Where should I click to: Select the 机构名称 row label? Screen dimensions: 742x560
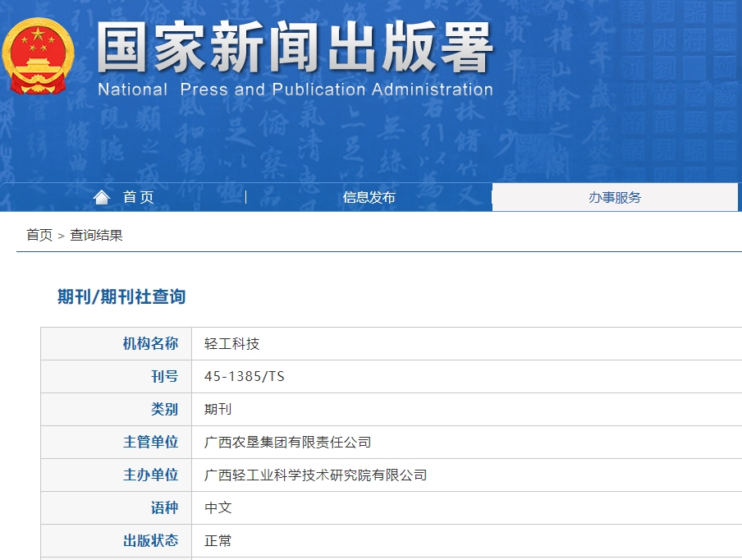(x=150, y=343)
